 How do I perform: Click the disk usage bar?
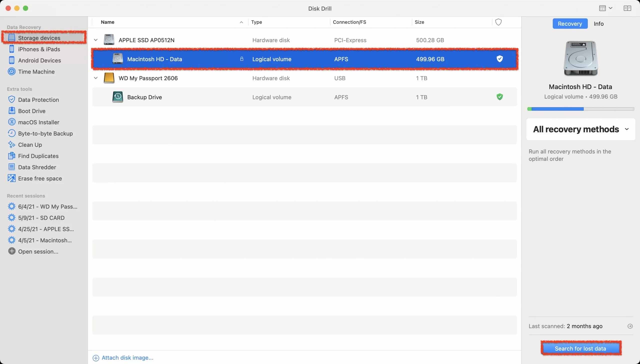pyautogui.click(x=580, y=109)
